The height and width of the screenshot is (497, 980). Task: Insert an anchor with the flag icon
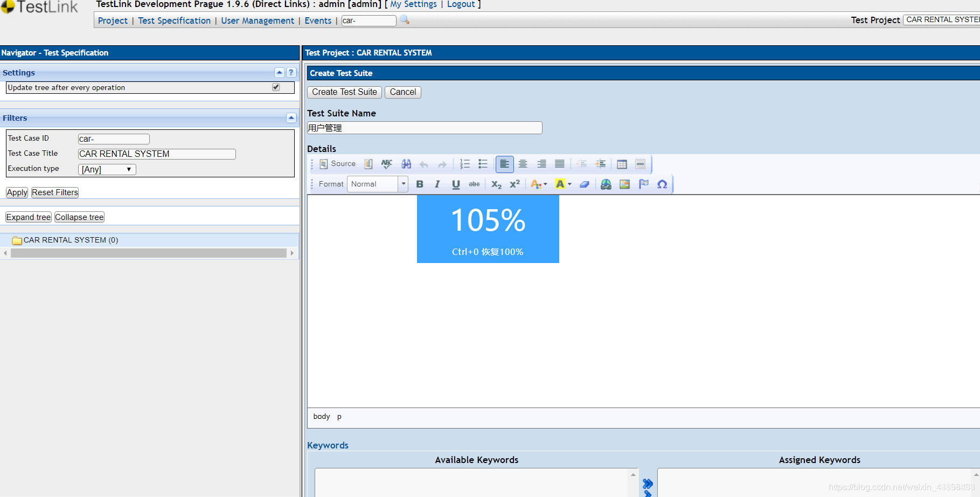click(x=643, y=184)
